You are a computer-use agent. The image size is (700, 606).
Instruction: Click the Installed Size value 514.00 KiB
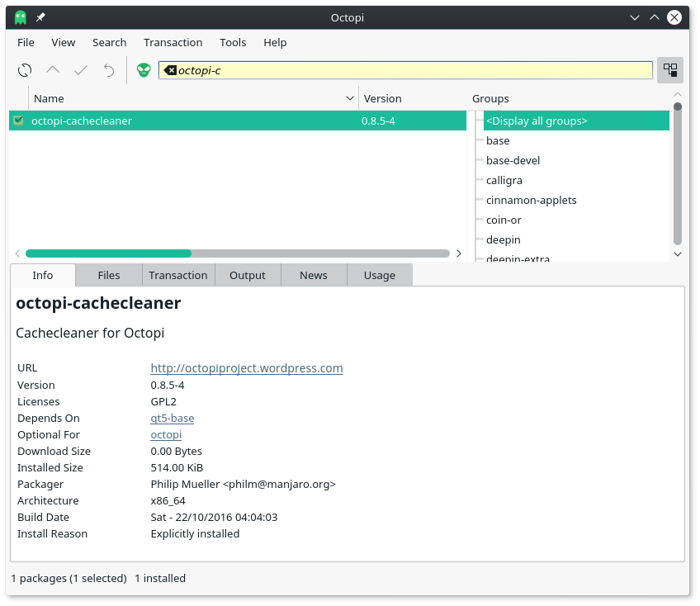click(x=177, y=467)
